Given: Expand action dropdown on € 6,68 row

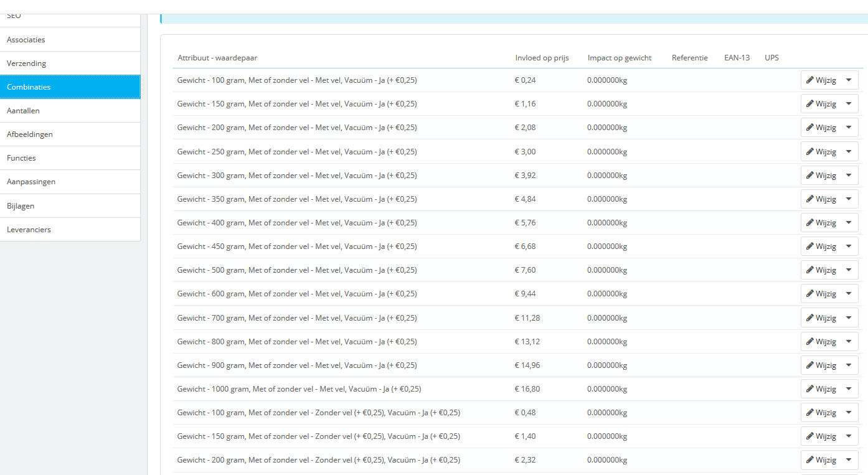Looking at the screenshot, I should tap(849, 246).
